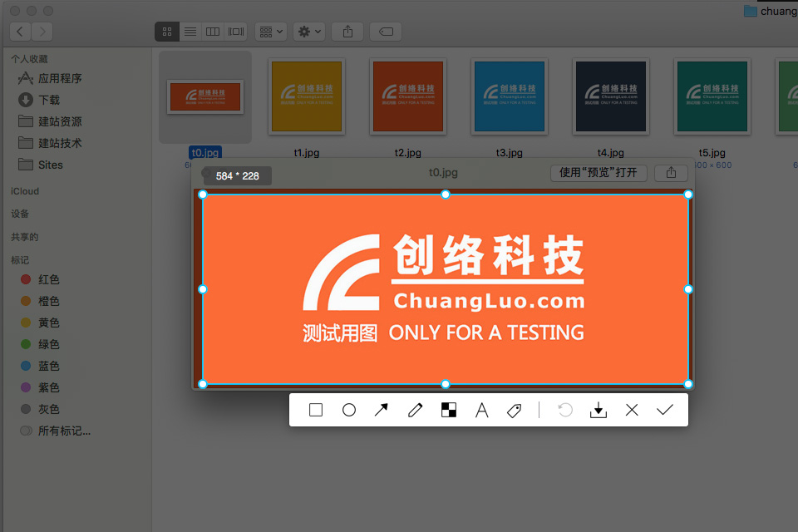
Task: Save screenshot with download icon
Action: (598, 410)
